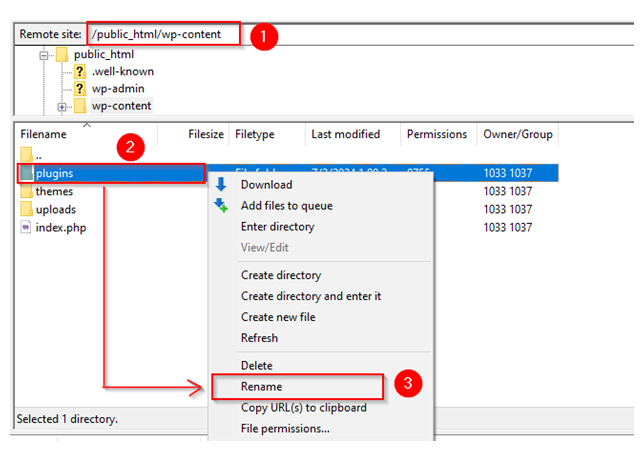
Task: Click the wp-admin unknown-folder question icon
Action: tap(80, 89)
